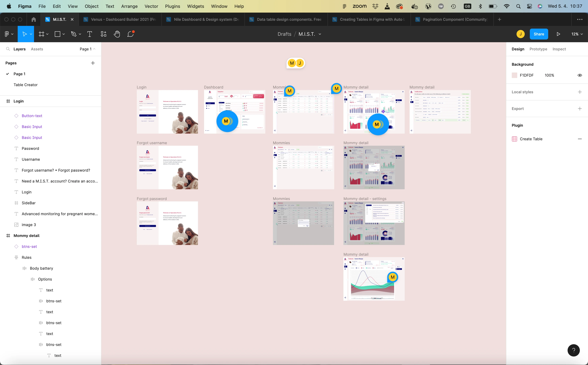Collapse pages list via Page 1 chevron
Screen dimensions: 588x365
[x=94, y=49]
